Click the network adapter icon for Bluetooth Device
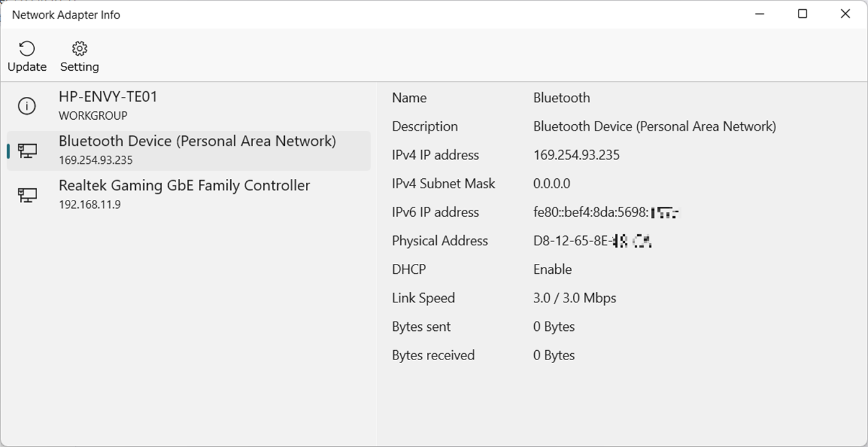Viewport: 868px width, 447px height. [26, 150]
